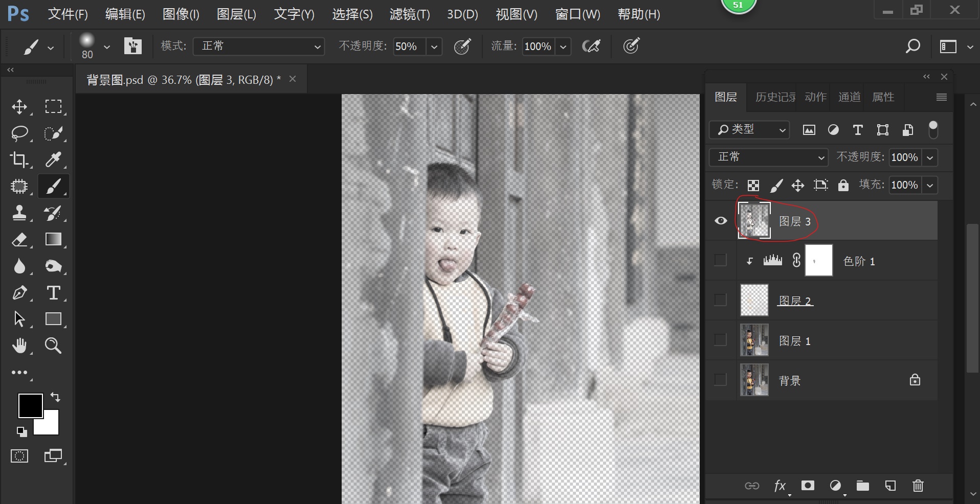Open the layer opacity dropdown arrow
This screenshot has height=504, width=980.
coord(930,157)
